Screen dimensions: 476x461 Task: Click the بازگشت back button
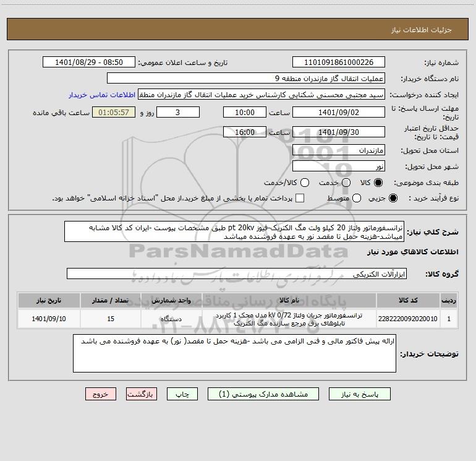tap(142, 394)
